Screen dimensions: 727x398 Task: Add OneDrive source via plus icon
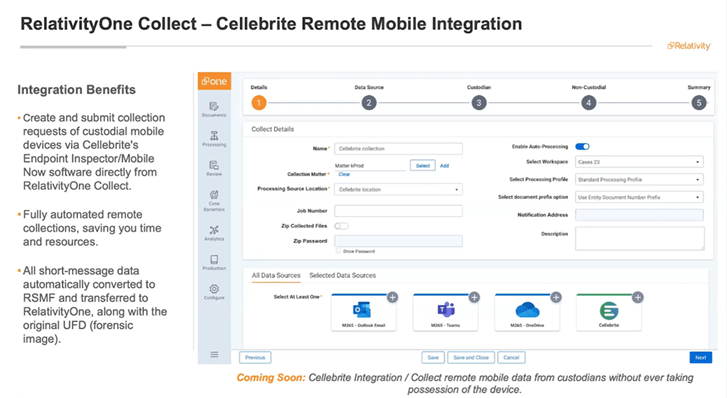[556, 297]
